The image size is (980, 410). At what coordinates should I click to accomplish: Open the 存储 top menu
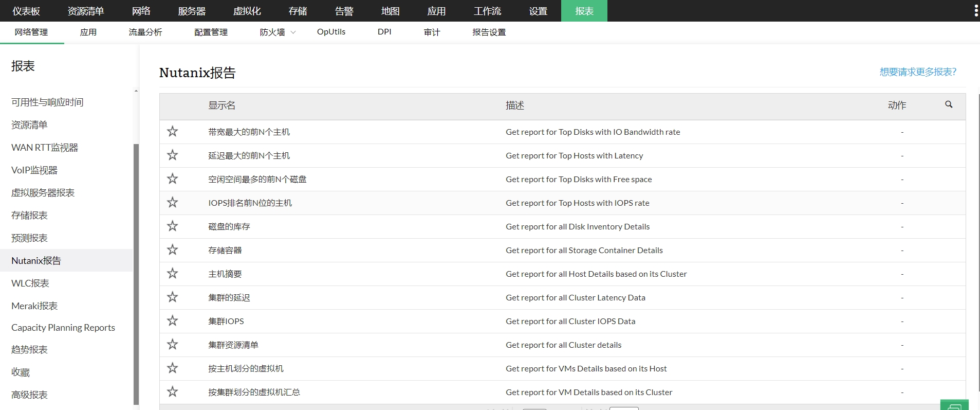[298, 11]
